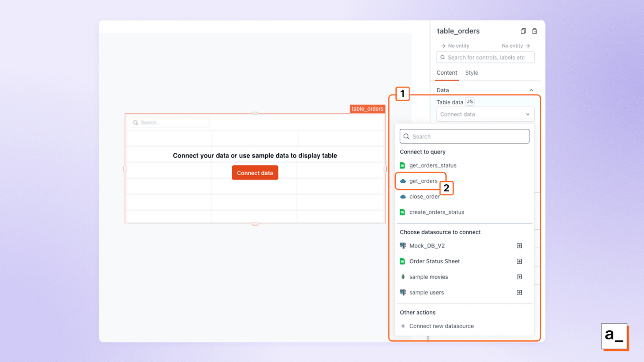
Task: Click the Search for controls field
Action: point(485,57)
